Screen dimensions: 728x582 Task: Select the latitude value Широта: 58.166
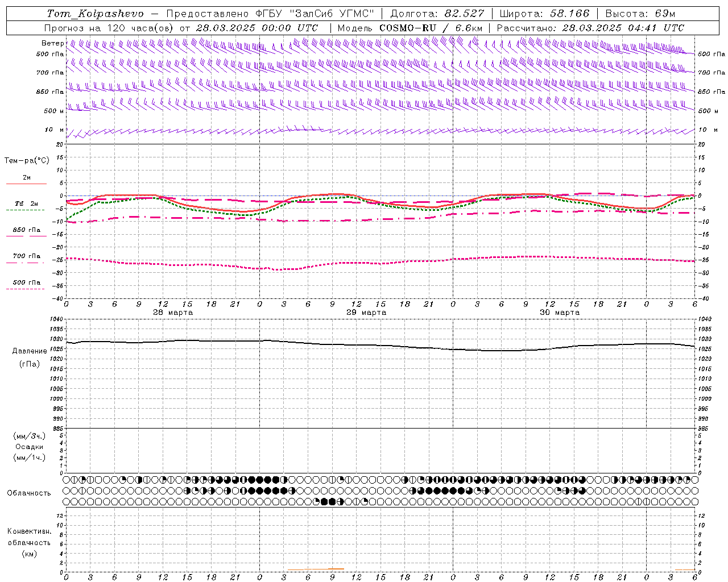(x=544, y=13)
